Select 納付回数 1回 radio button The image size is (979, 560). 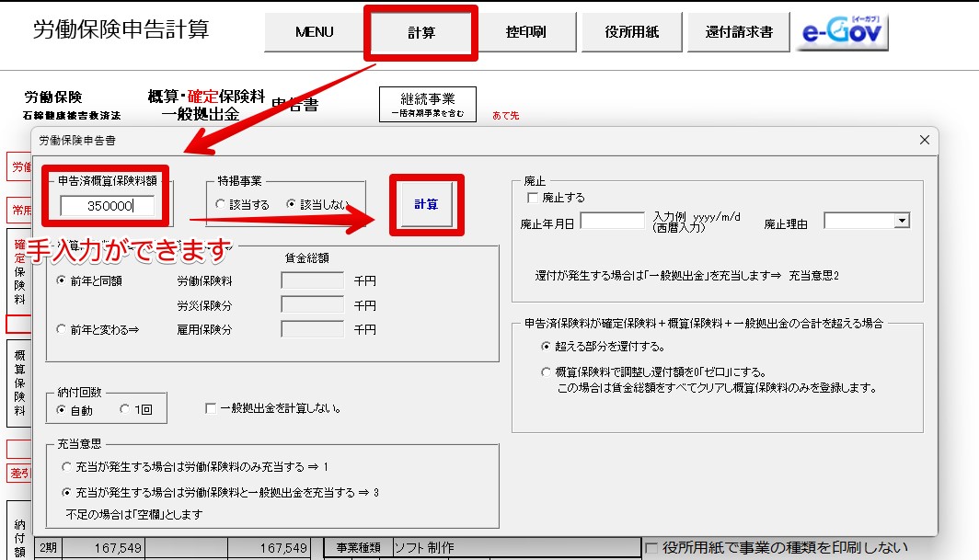[x=124, y=409]
